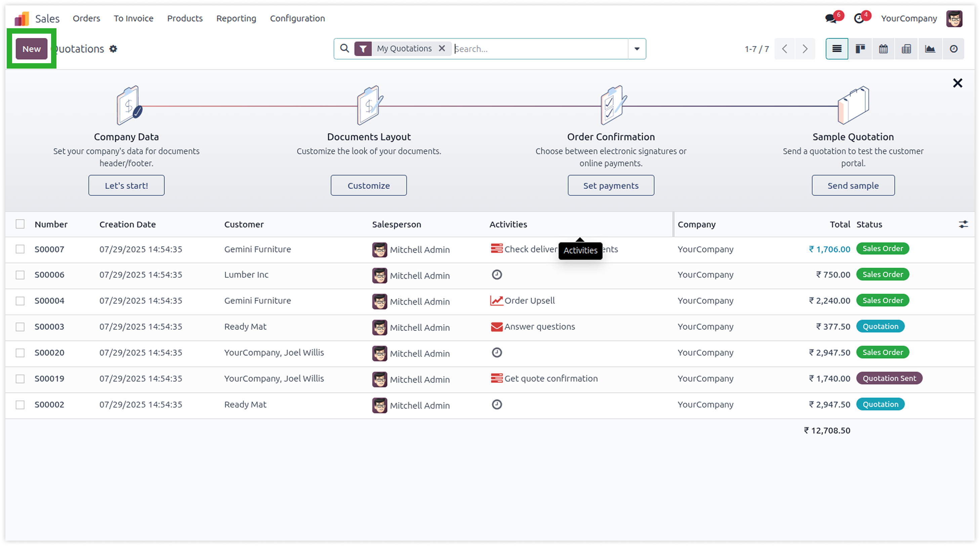Click the Set payments button

point(611,185)
